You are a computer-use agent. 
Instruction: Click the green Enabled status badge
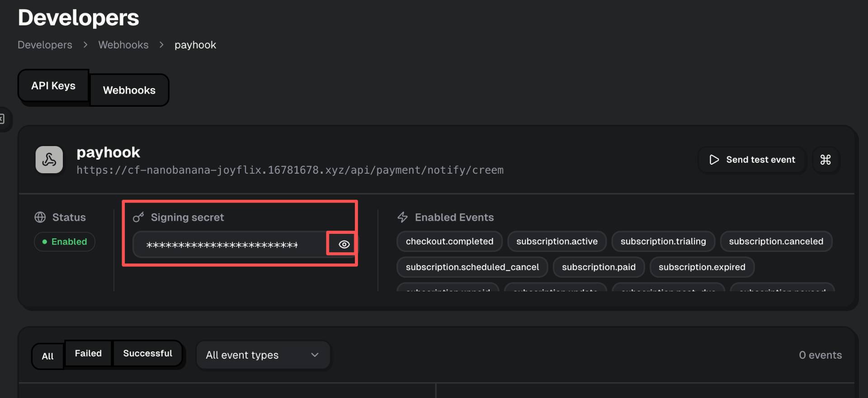click(x=65, y=242)
